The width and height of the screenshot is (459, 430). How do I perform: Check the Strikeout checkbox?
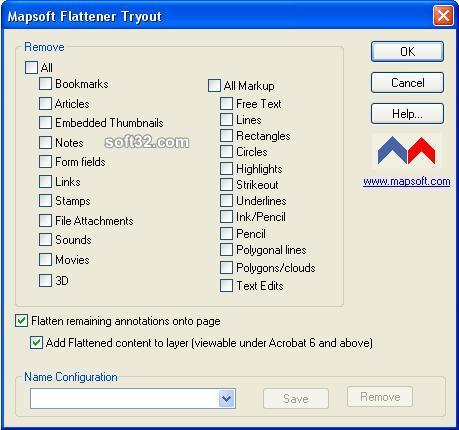226,184
